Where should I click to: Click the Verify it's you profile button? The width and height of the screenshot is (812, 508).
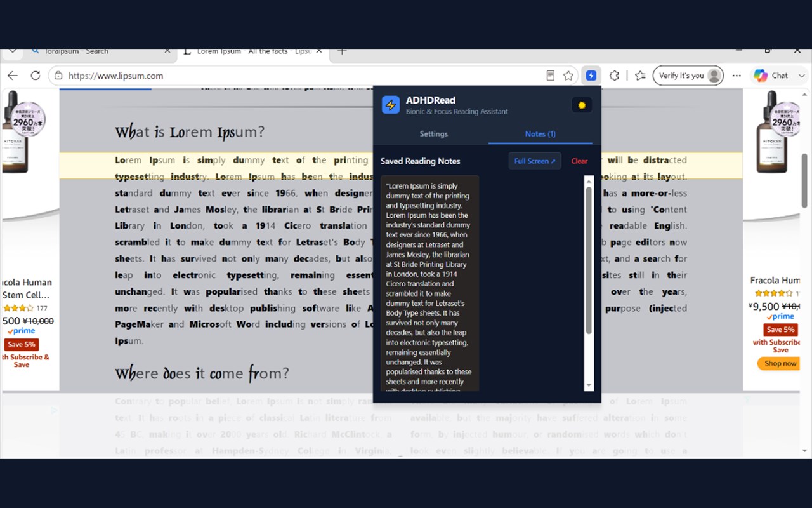pos(688,76)
